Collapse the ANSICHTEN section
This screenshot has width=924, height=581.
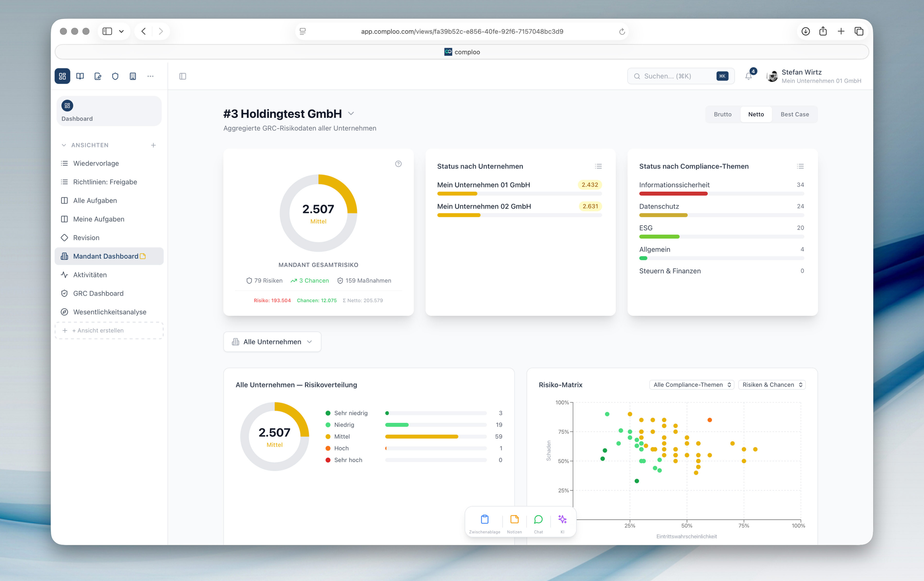click(64, 145)
